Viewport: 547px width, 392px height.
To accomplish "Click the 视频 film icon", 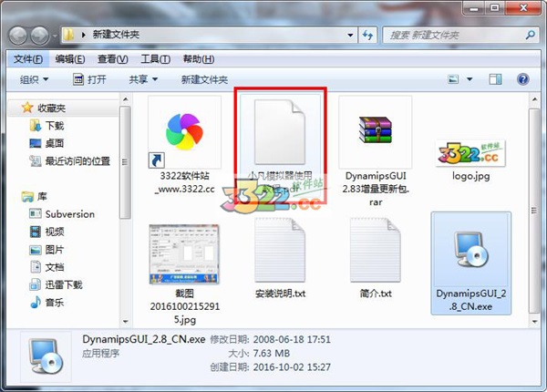I will click(x=36, y=232).
